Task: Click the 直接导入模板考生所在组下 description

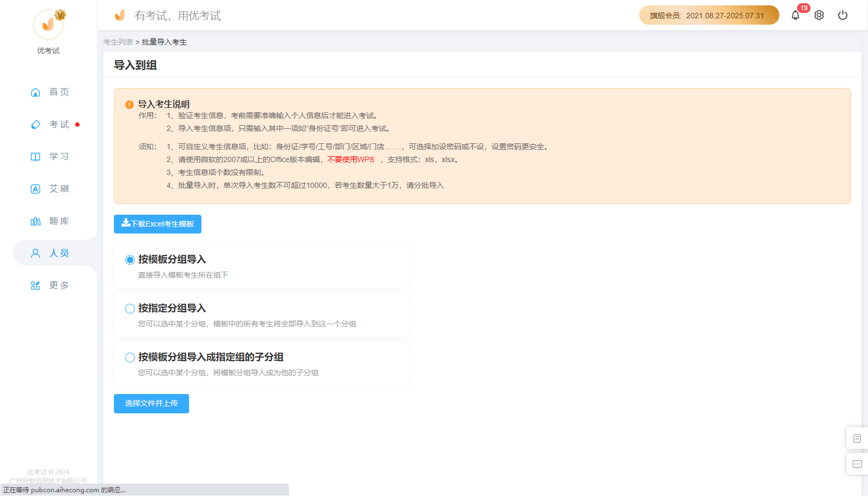Action: (x=183, y=275)
